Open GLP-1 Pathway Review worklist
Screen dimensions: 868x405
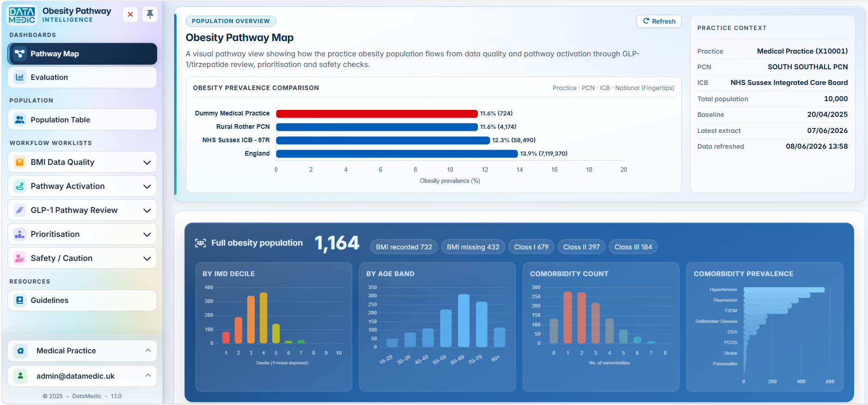(82, 210)
